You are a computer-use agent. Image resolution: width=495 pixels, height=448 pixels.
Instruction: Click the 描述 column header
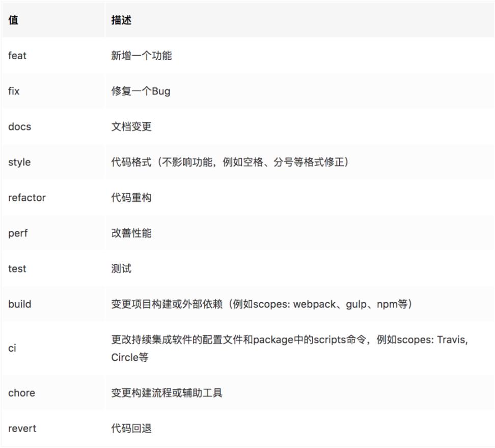pos(121,20)
